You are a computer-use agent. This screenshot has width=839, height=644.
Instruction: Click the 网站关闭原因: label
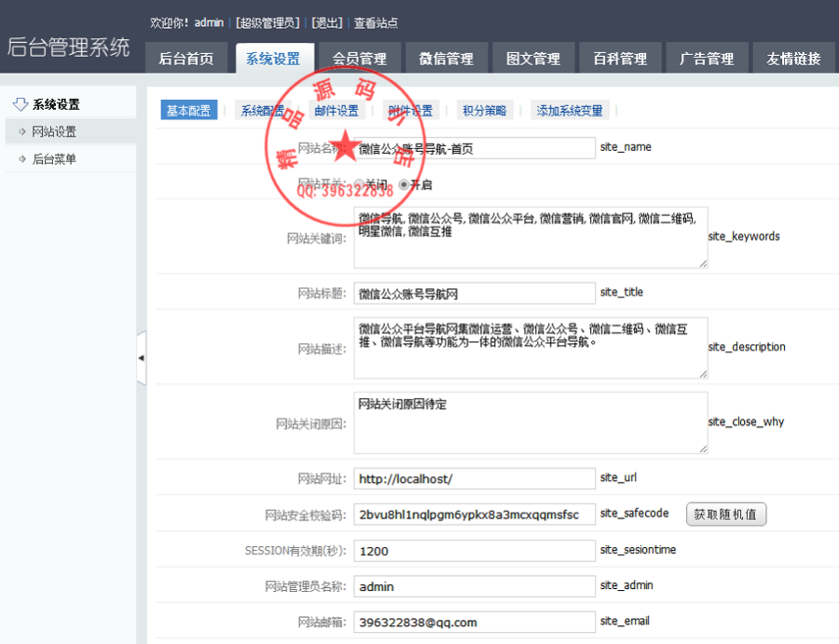[x=310, y=424]
